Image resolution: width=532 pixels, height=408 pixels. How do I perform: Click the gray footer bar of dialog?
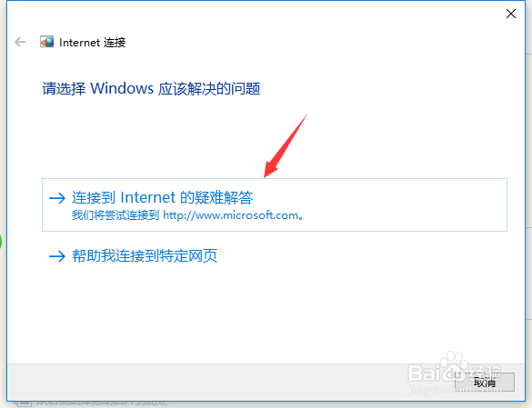pyautogui.click(x=231, y=383)
